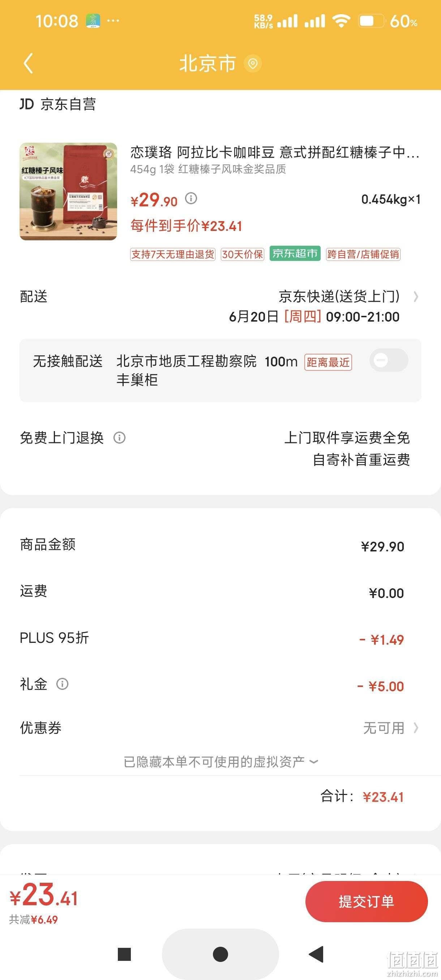Open info icon next to 礼金

tap(63, 684)
